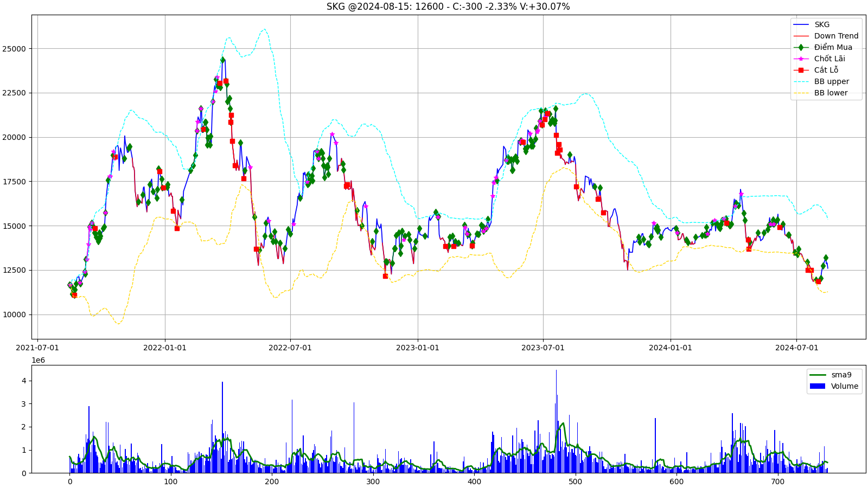The width and height of the screenshot is (868, 488).
Task: Click the blue Volume patch in volume legend
Action: tap(818, 386)
